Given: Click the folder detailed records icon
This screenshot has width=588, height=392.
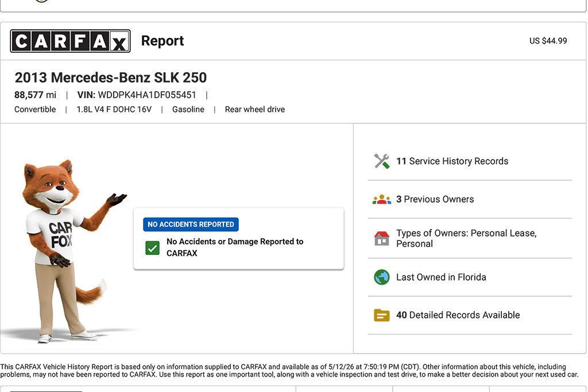Looking at the screenshot, I should 382,315.
